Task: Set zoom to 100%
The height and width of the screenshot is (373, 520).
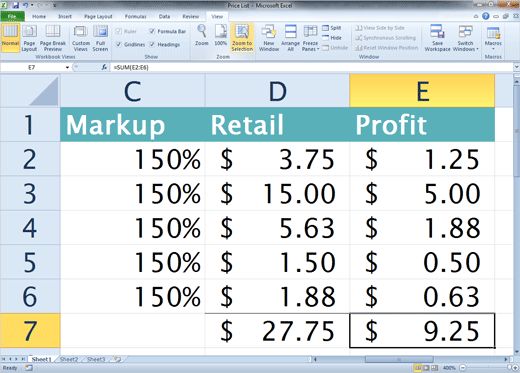Action: (x=220, y=35)
